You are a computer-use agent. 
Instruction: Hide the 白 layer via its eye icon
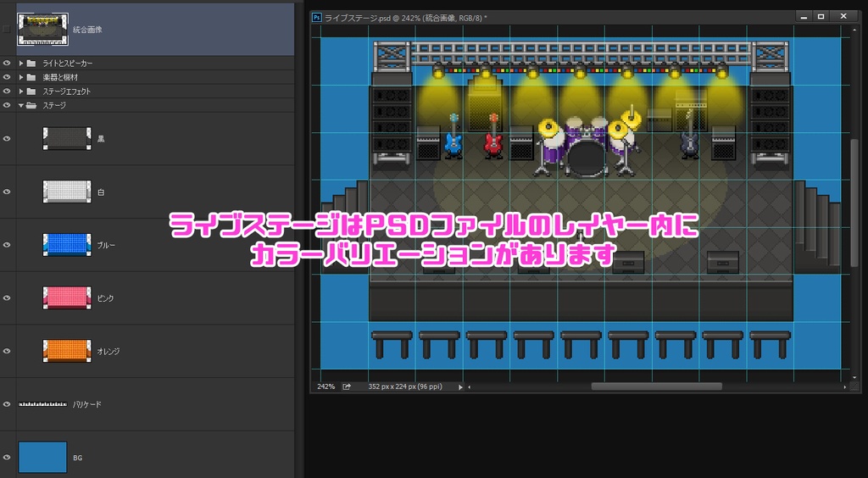[x=7, y=192]
